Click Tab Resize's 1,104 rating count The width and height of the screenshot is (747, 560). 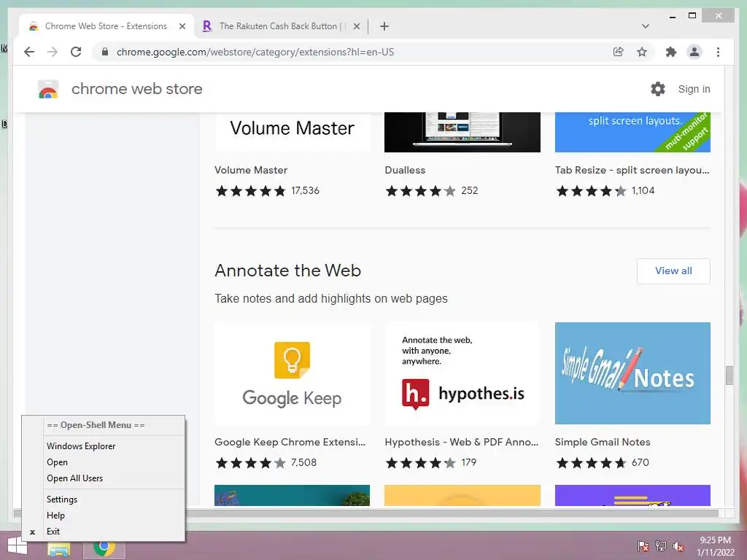(x=643, y=190)
